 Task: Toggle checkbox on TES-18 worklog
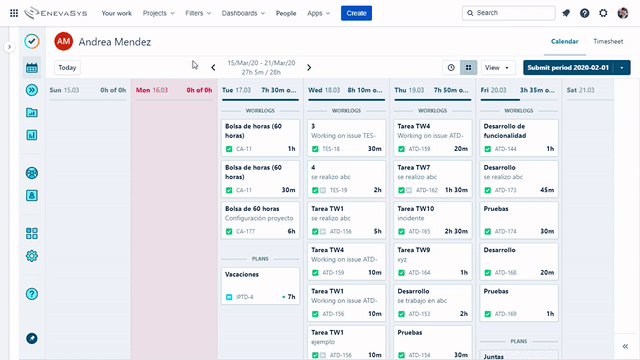click(x=315, y=149)
